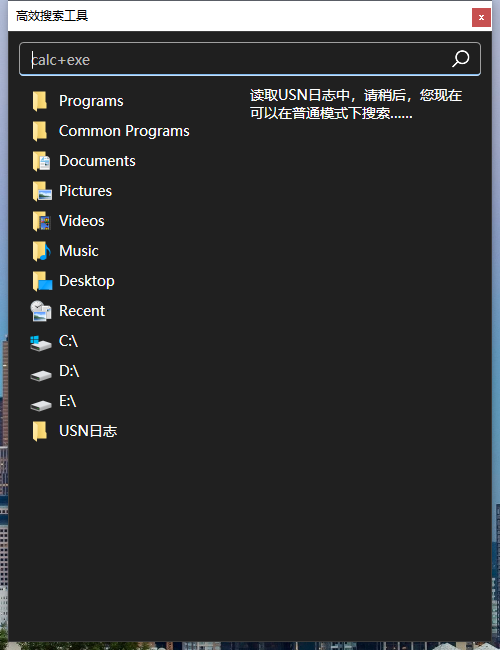Focus the calc+exe search input field
Image resolution: width=500 pixels, height=650 pixels.
coord(250,59)
